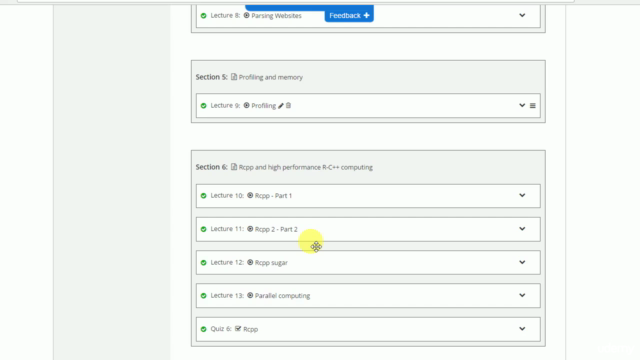Select Section 6 title Rcpp and high performance
The image size is (640, 360).
[306, 167]
